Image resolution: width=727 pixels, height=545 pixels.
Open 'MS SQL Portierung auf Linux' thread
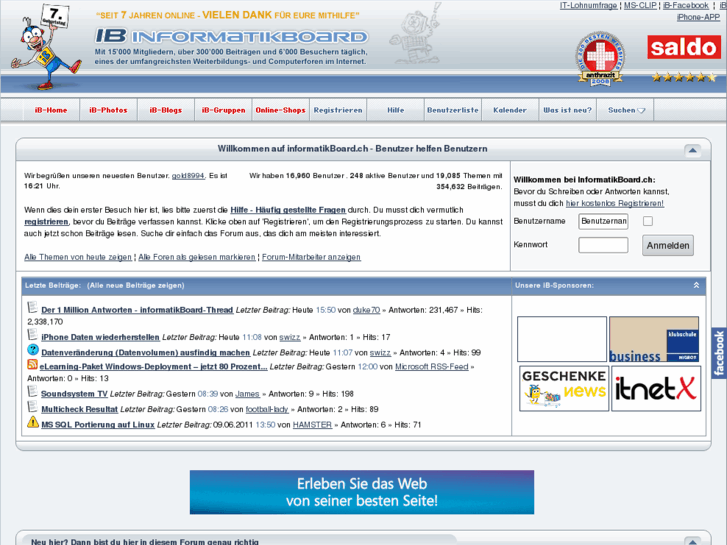pos(98,424)
